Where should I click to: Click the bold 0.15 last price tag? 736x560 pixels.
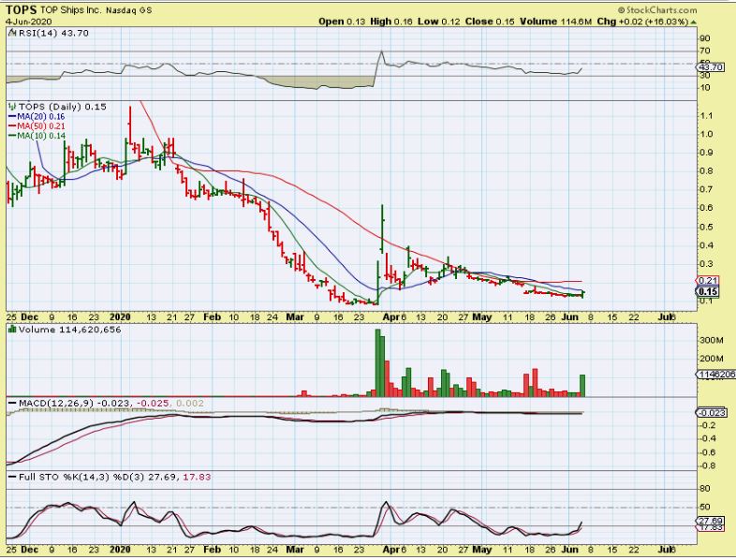pos(708,291)
